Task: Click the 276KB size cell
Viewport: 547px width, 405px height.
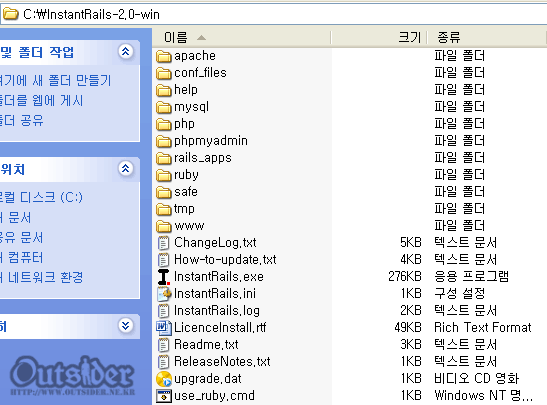Action: [405, 277]
